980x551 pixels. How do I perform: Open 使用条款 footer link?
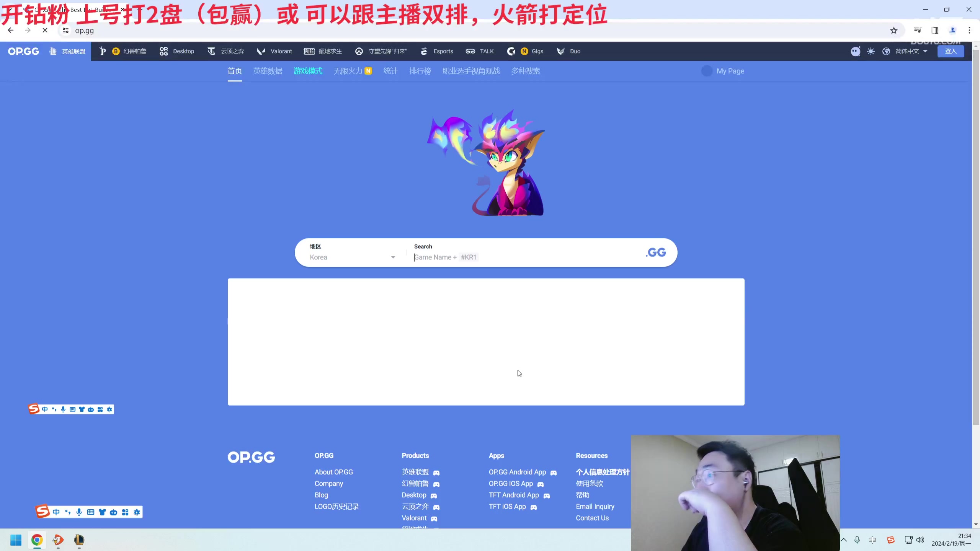pyautogui.click(x=589, y=484)
